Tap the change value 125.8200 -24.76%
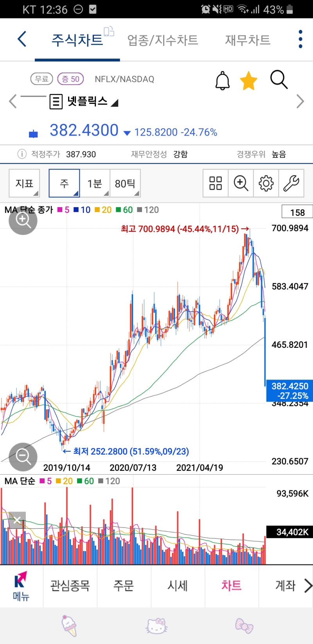This screenshot has height=644, width=313. click(176, 132)
